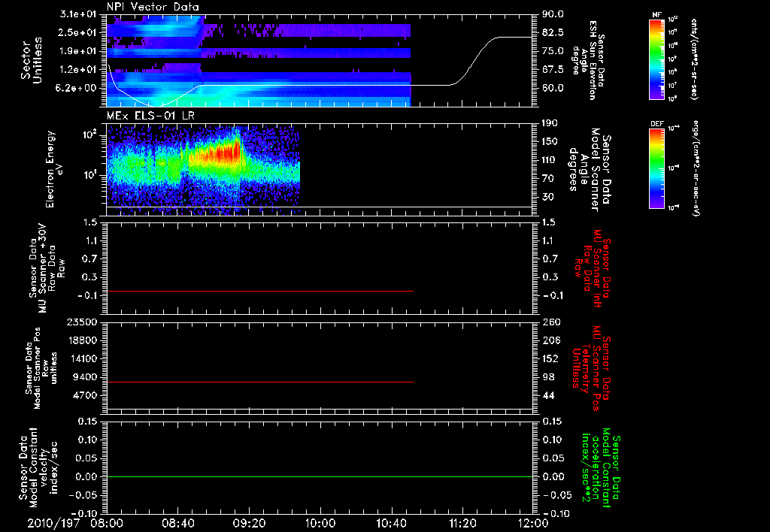This screenshot has width=770, height=532.
Task: Click the "Electron Energy eV" axis label
Action: coord(54,169)
